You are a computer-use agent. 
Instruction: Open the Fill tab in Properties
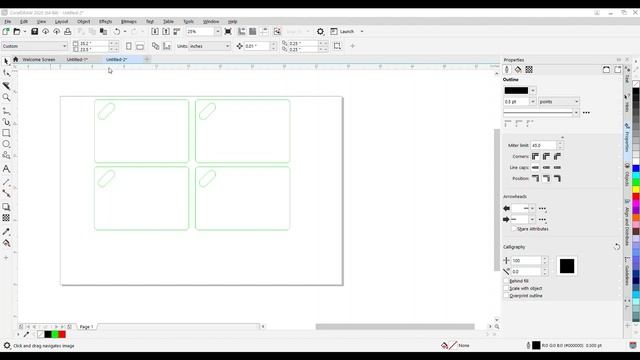pyautogui.click(x=518, y=70)
